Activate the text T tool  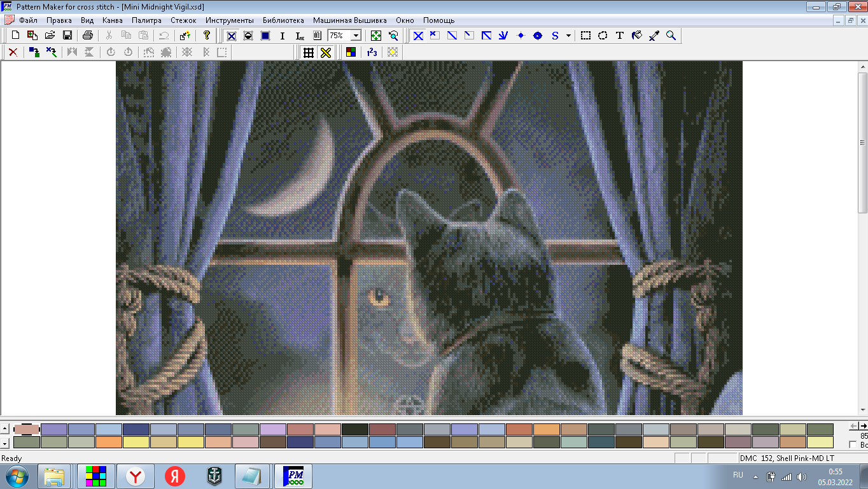point(620,36)
